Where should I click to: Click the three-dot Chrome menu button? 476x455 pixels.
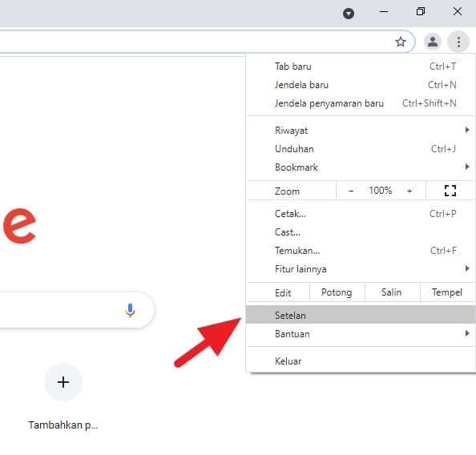(x=458, y=42)
